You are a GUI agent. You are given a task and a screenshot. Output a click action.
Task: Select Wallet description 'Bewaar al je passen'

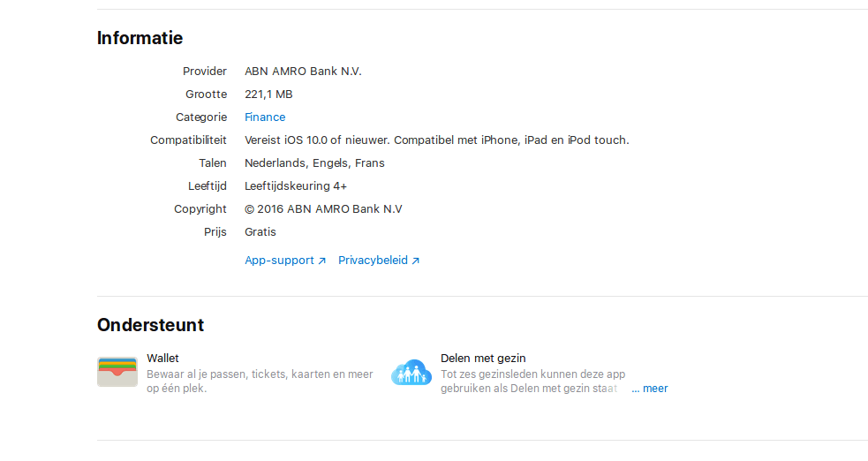tap(197, 374)
